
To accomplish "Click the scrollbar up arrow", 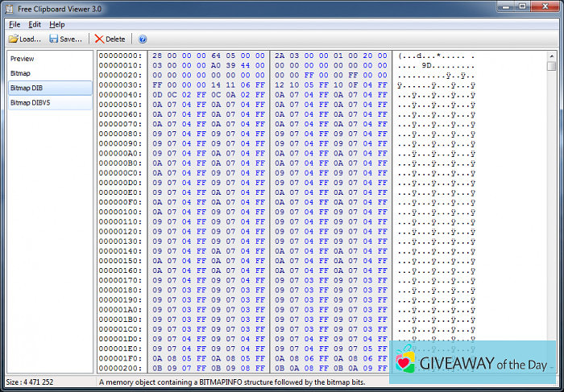I will [551, 56].
